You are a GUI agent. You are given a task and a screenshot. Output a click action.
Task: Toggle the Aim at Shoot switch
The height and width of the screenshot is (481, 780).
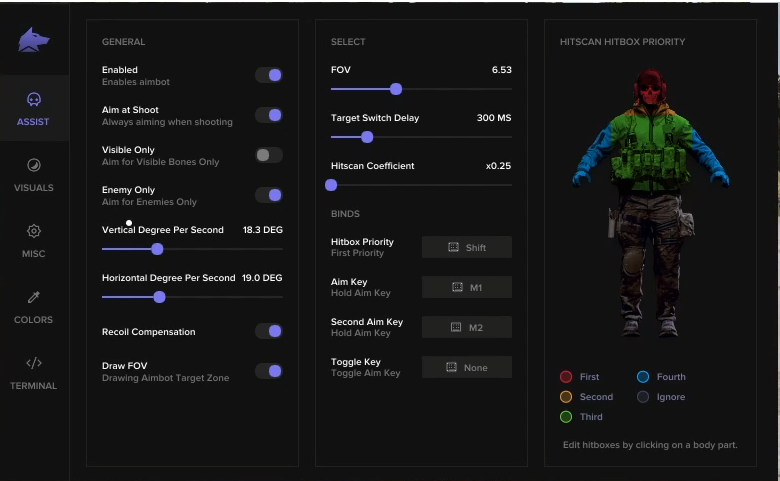pyautogui.click(x=269, y=115)
